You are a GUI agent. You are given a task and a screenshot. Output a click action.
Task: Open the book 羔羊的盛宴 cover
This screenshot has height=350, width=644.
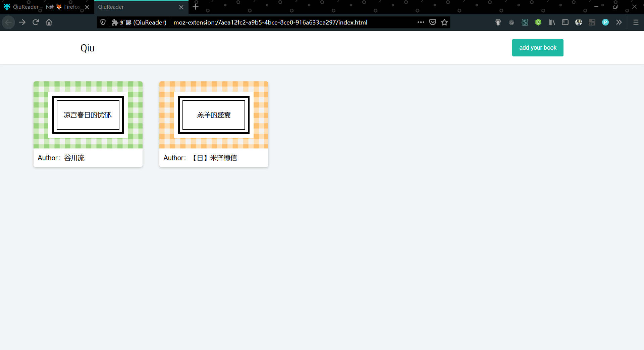pos(214,115)
